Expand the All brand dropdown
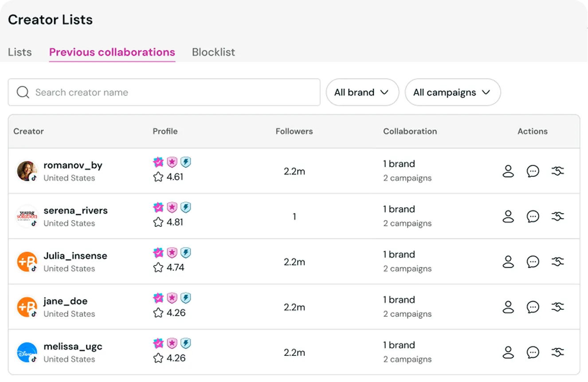 click(362, 92)
